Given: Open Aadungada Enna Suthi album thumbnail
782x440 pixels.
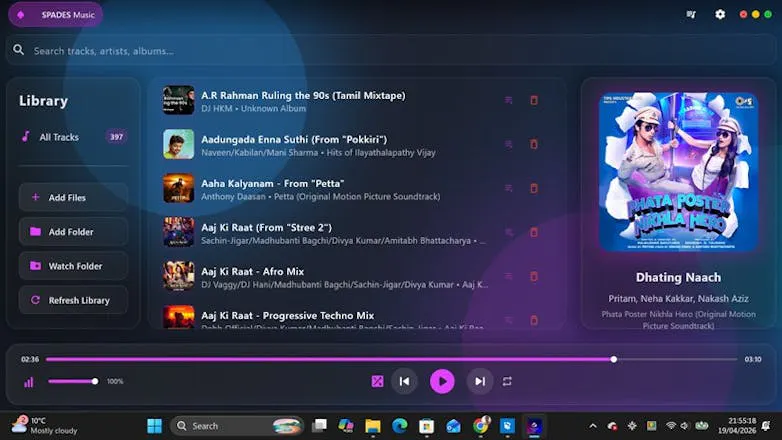Looking at the screenshot, I should pyautogui.click(x=179, y=144).
